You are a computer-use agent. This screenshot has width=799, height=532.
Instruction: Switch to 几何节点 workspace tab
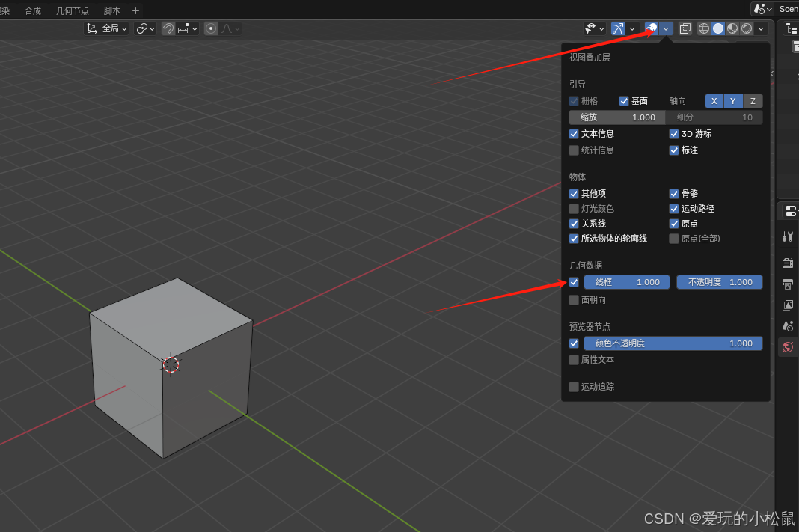click(x=73, y=10)
